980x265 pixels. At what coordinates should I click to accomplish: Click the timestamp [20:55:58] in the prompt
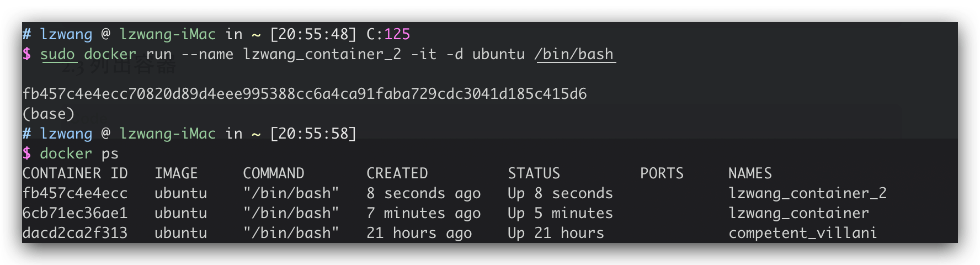tap(313, 134)
